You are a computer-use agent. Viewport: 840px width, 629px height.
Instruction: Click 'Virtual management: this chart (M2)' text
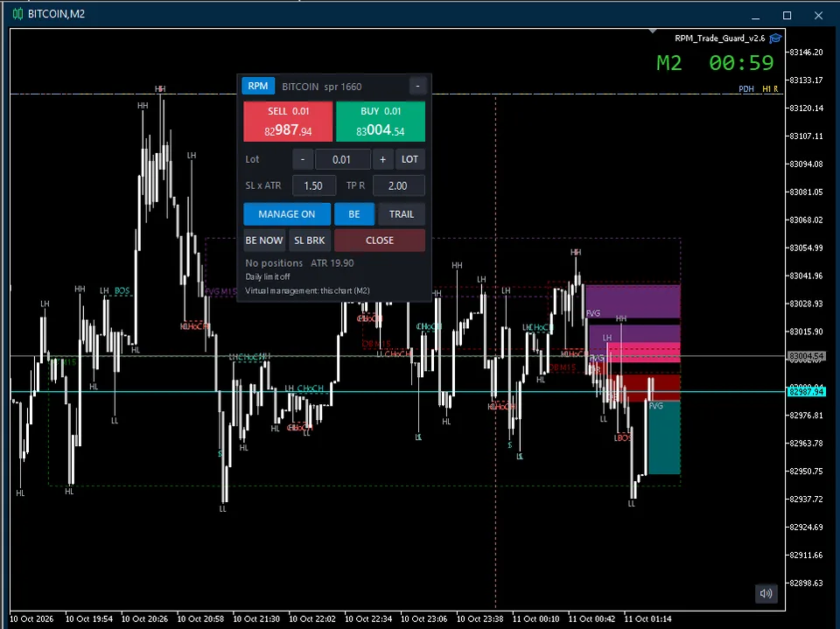(x=307, y=291)
